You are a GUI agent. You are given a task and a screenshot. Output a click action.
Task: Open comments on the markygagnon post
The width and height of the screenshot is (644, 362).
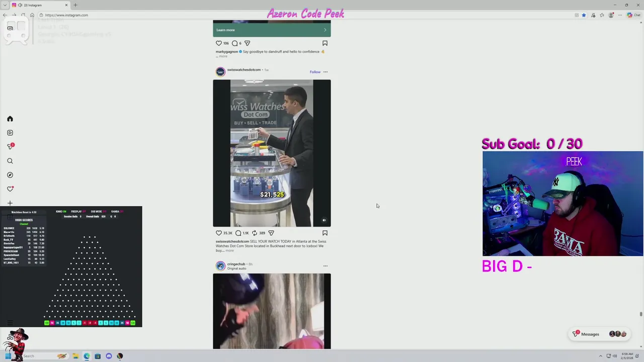coord(234,43)
